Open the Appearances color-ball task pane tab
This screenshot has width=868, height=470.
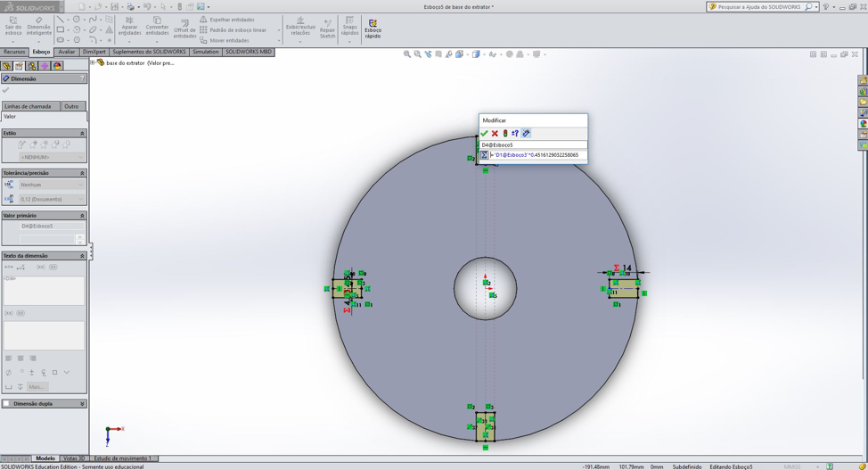[x=863, y=124]
